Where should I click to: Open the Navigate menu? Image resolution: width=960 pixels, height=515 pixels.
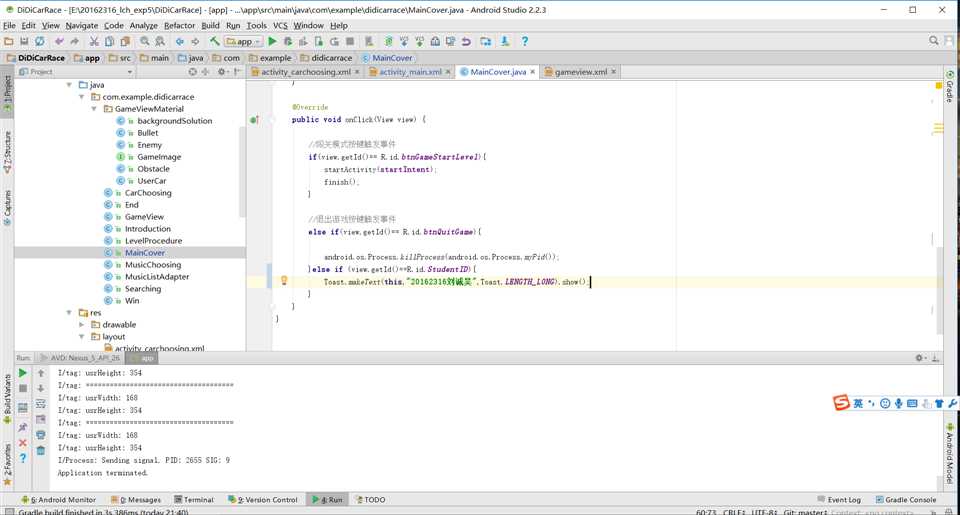[82, 26]
